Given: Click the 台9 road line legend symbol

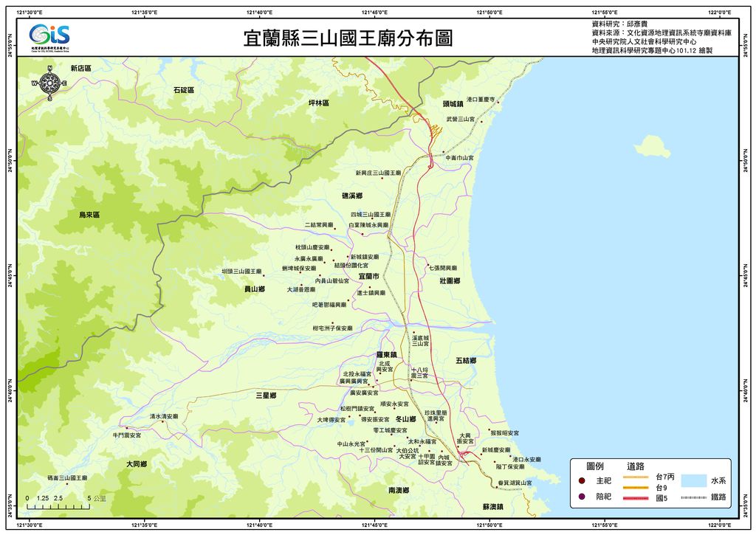Looking at the screenshot, I should click(635, 488).
